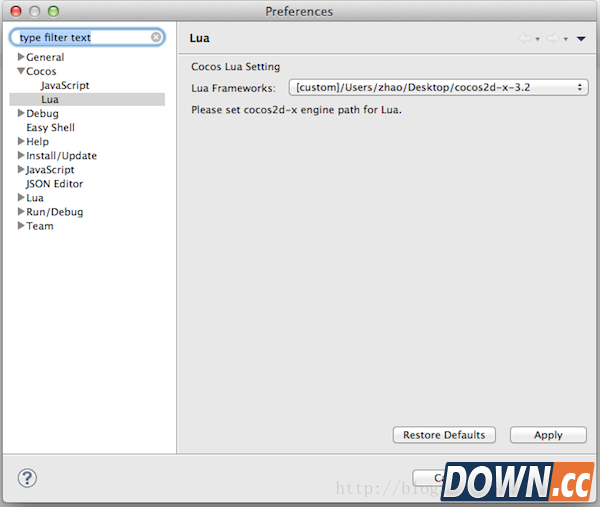The height and width of the screenshot is (507, 600).
Task: Collapse the Cocos tree node
Action: click(x=21, y=72)
